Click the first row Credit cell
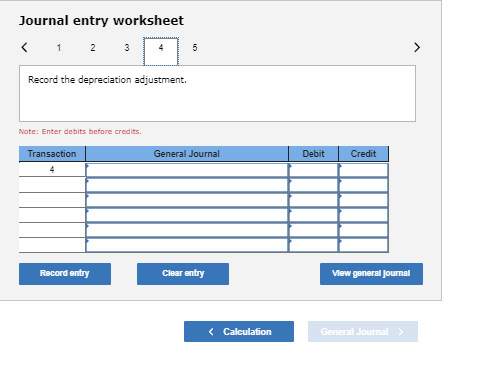This screenshot has width=492, height=374. tap(364, 170)
